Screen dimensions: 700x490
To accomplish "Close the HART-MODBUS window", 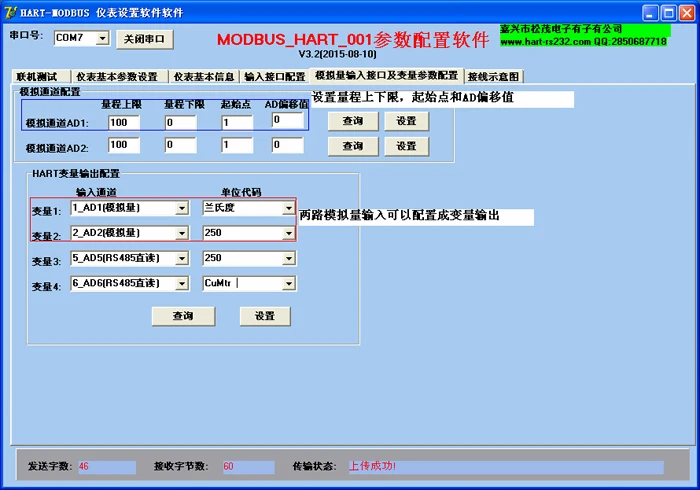I will click(x=687, y=13).
